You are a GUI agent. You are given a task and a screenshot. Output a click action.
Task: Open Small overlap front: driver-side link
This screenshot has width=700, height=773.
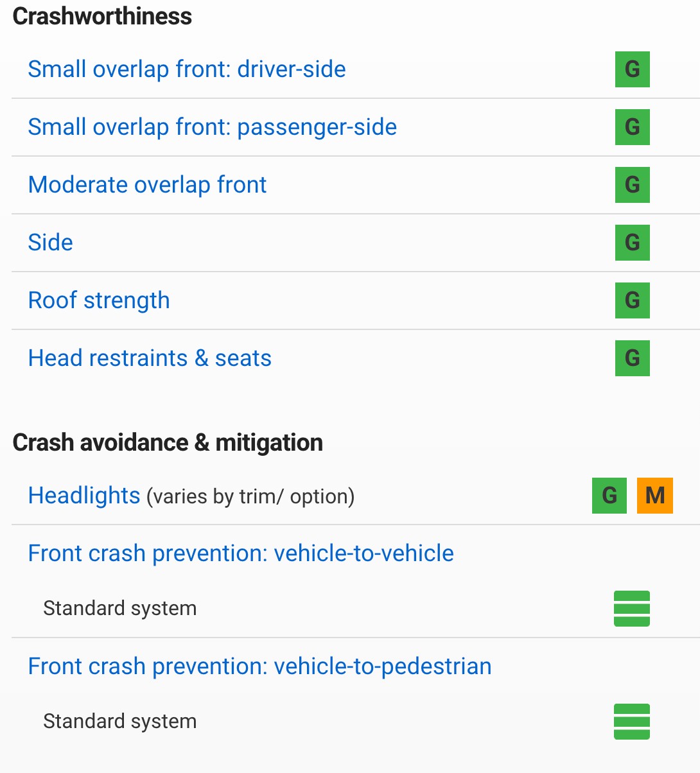[187, 69]
